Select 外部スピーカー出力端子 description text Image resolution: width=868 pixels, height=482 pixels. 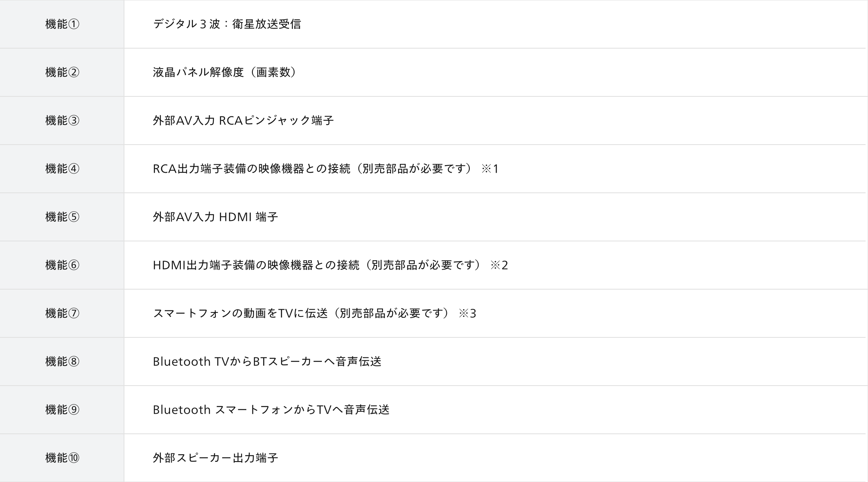point(215,458)
